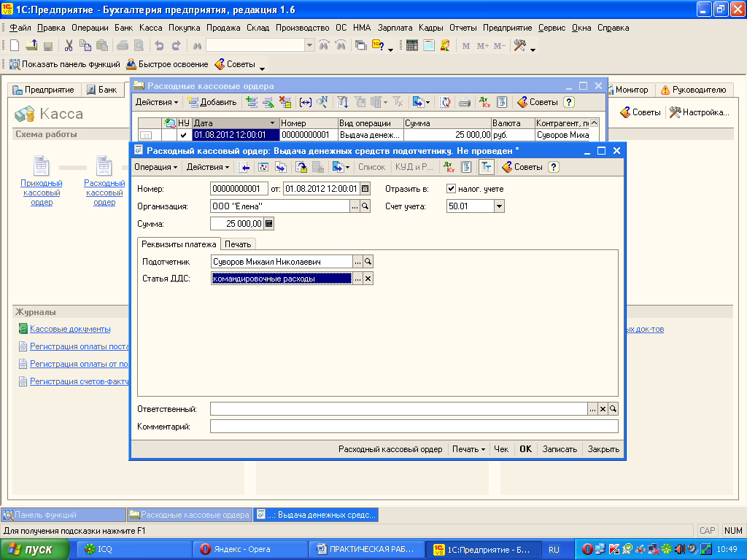Click the New document icon in main toolbar
747x560 pixels.
point(15,46)
